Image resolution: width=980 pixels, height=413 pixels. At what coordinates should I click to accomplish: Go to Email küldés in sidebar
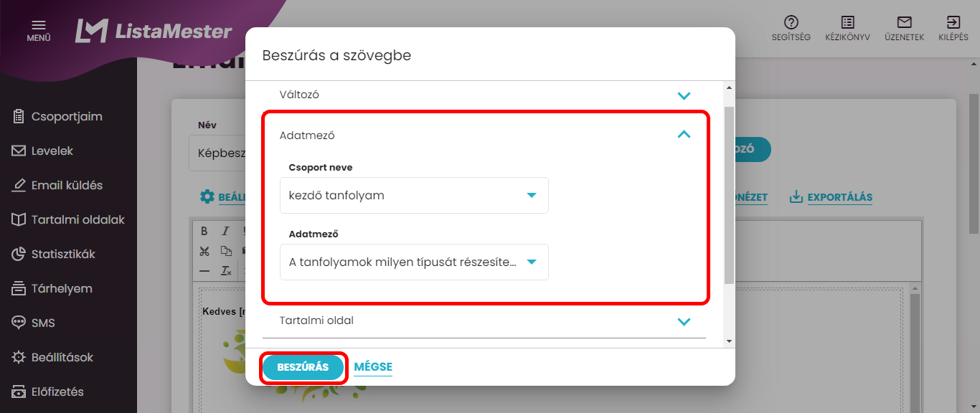tap(67, 185)
